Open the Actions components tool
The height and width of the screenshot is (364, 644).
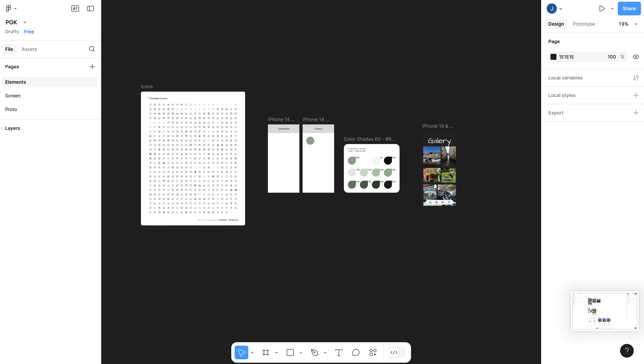pyautogui.click(x=373, y=352)
